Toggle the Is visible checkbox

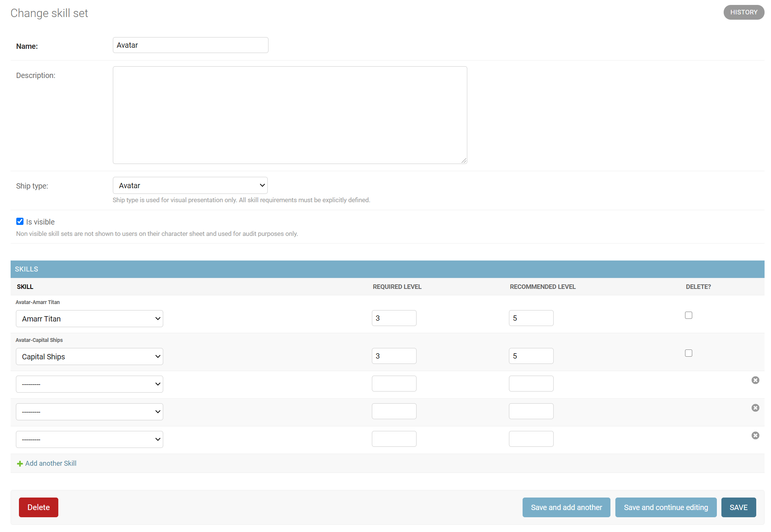click(x=20, y=222)
